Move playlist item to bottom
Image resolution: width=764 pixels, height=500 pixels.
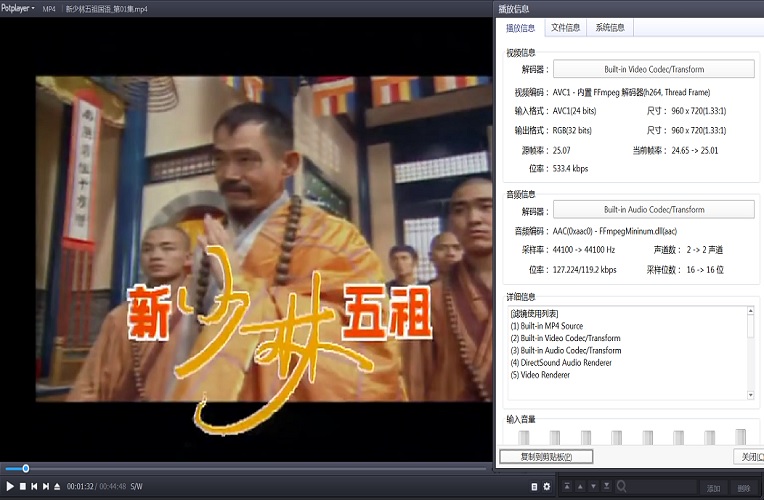(607, 486)
